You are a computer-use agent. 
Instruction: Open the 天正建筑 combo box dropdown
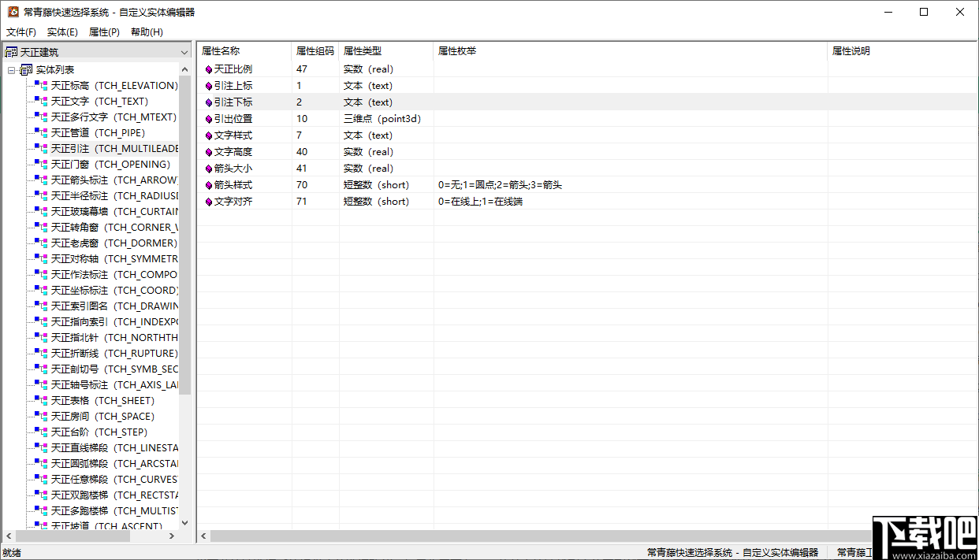click(x=184, y=50)
